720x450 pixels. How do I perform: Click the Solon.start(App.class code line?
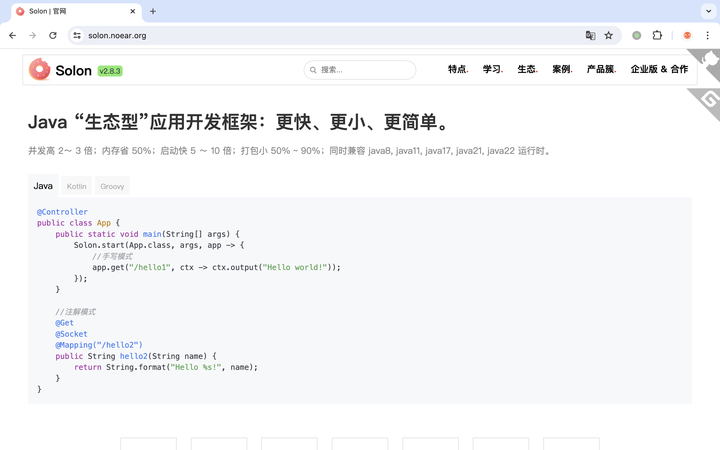[x=159, y=245]
